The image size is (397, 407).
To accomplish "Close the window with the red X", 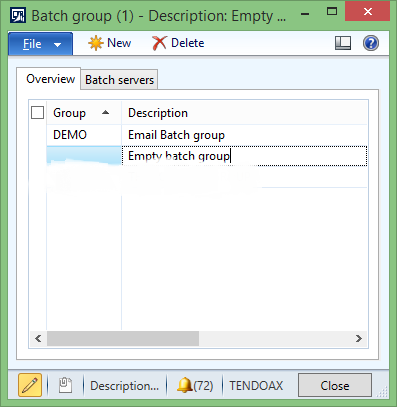I will point(367,12).
